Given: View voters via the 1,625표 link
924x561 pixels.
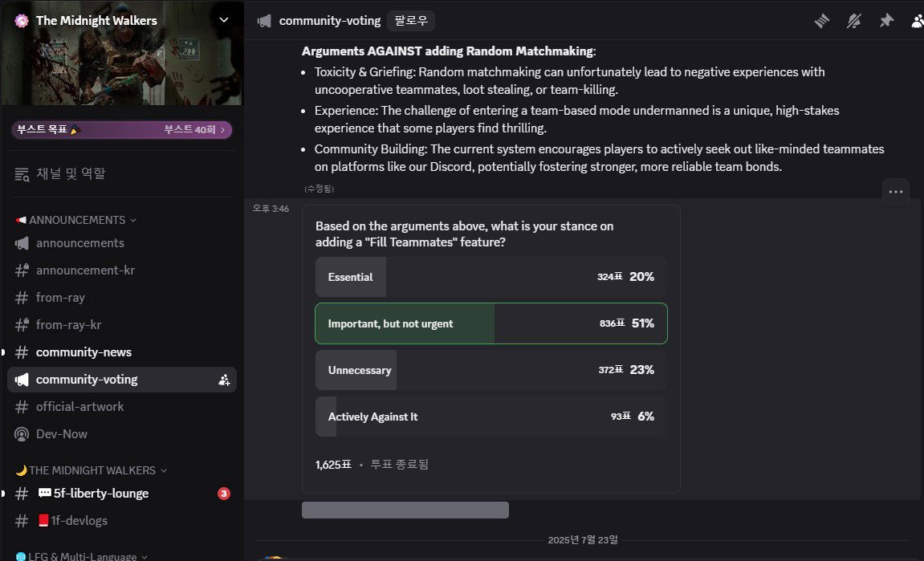Looking at the screenshot, I should 333,464.
